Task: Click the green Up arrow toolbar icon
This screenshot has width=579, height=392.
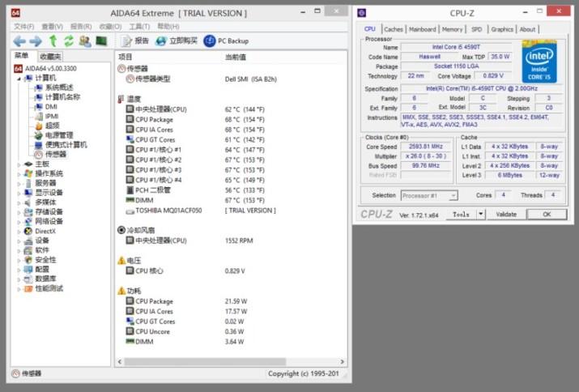Action: pyautogui.click(x=53, y=41)
